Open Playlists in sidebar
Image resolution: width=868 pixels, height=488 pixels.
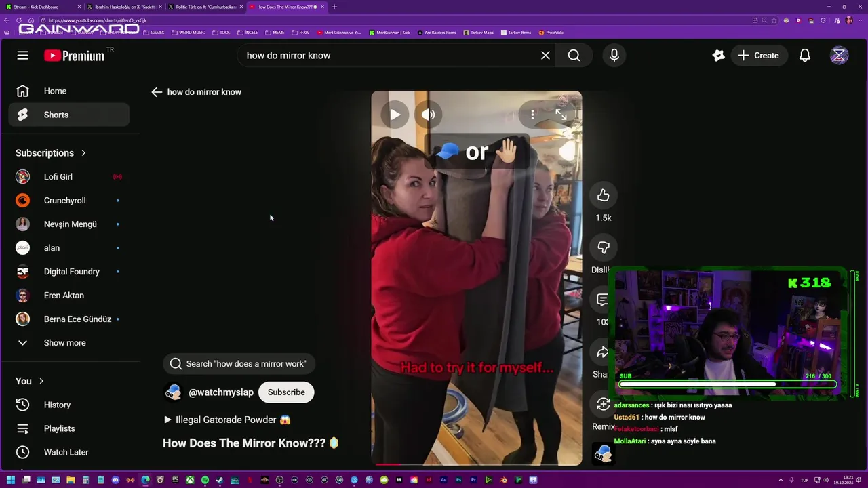click(x=68, y=428)
